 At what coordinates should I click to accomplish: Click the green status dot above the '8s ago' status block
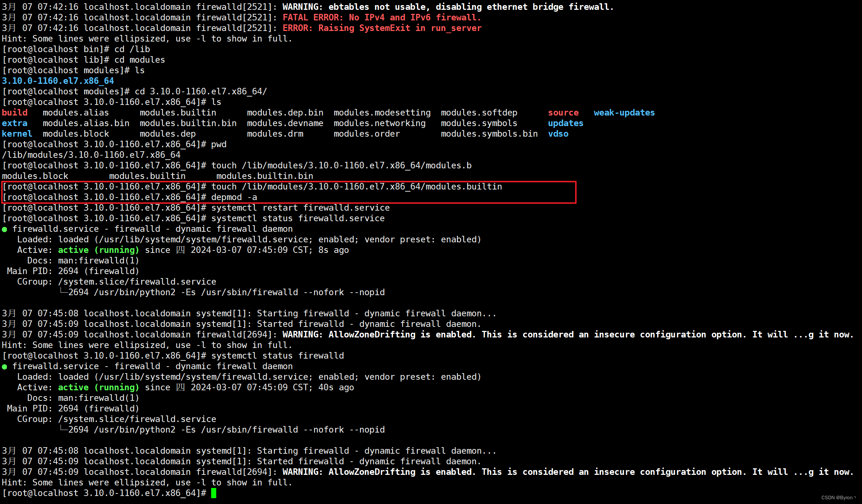[x=4, y=229]
